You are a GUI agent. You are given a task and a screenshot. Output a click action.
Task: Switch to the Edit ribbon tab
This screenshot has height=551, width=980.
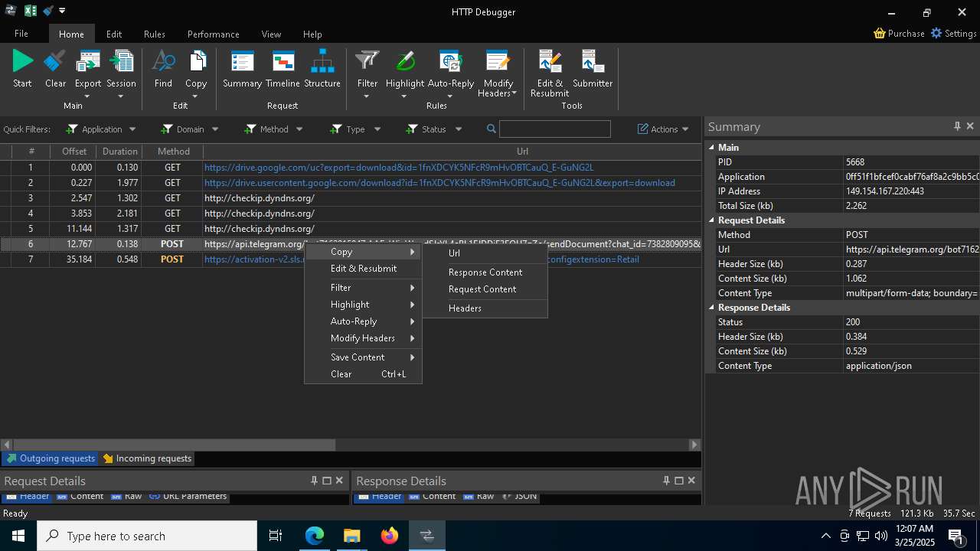tap(114, 34)
